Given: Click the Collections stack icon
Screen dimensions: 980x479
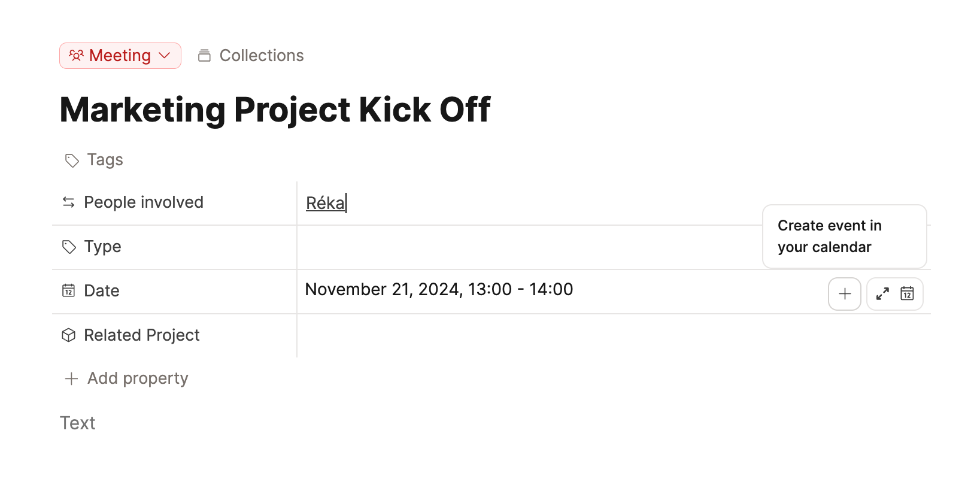Looking at the screenshot, I should 204,54.
